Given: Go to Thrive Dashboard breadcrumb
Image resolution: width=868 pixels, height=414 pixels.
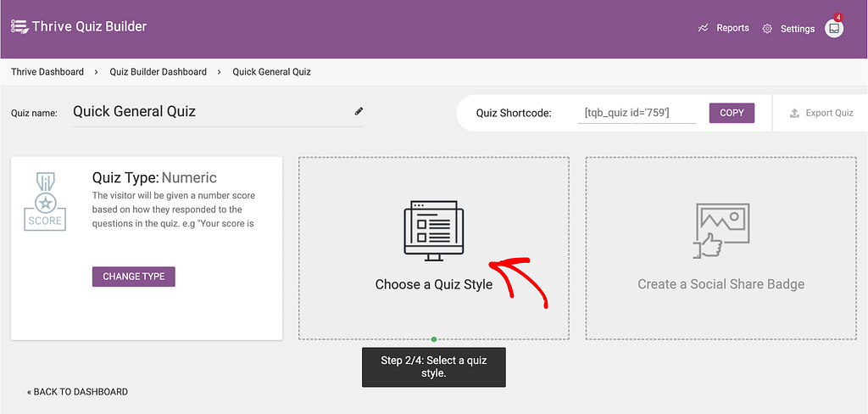Looking at the screenshot, I should (47, 72).
